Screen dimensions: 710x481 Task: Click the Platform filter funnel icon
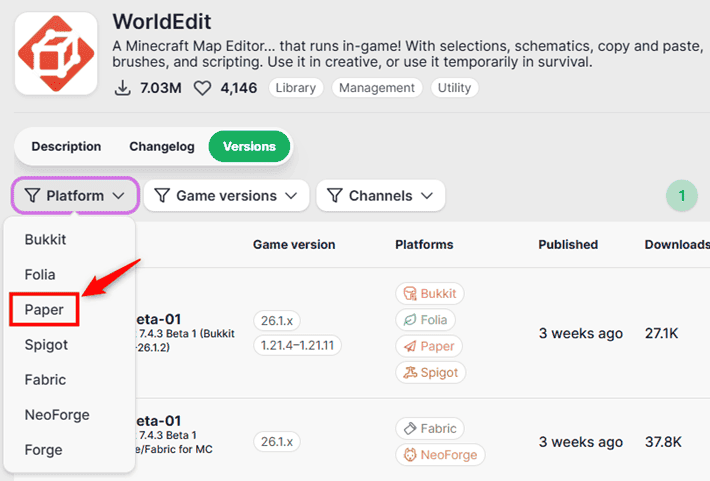point(32,196)
